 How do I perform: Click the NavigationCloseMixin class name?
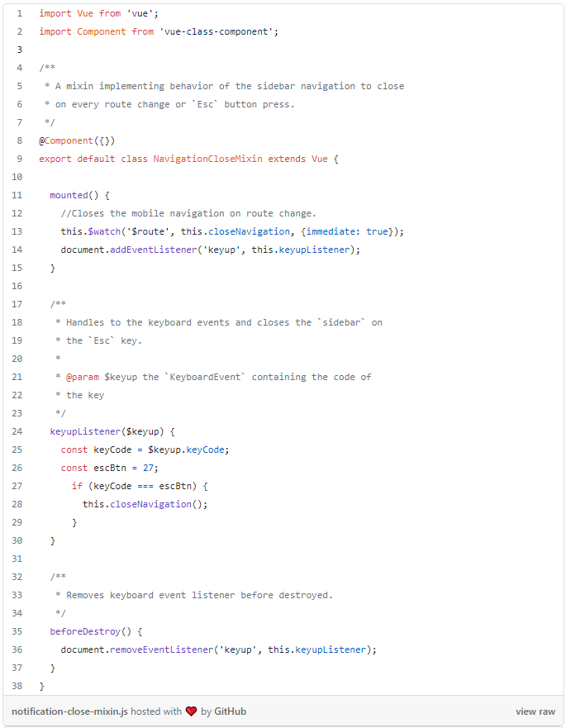click(207, 159)
